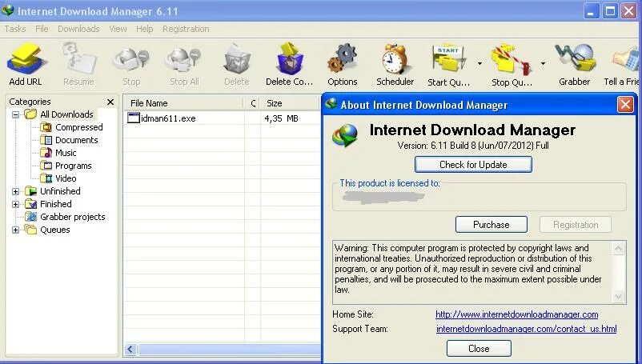Close About dialog via red X

click(x=625, y=105)
